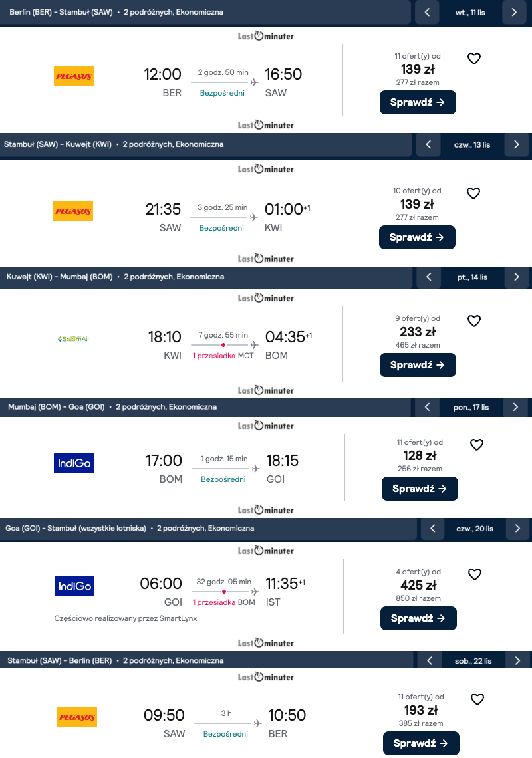The height and width of the screenshot is (758, 532).
Task: Select next date after pt., 14 lis
Action: pos(517,277)
